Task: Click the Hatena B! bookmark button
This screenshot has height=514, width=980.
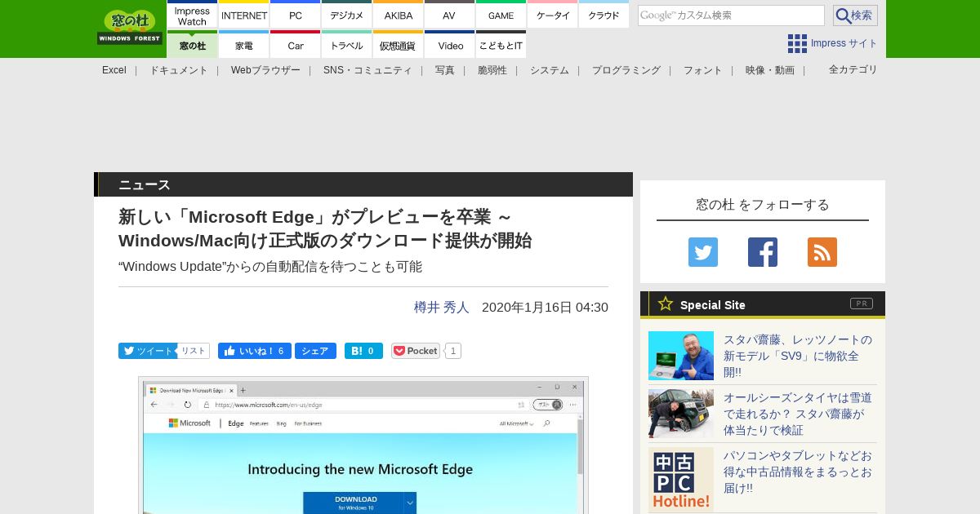Action: click(x=363, y=351)
